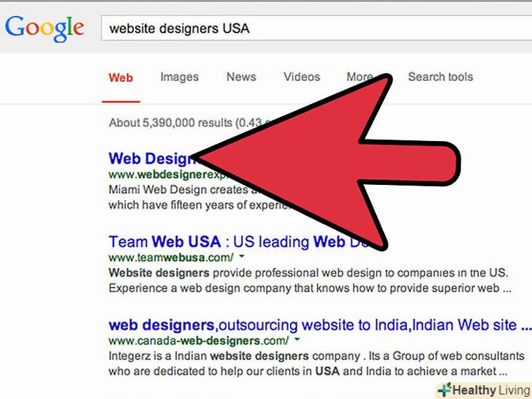Screen dimensions: 532x399
Task: Open Search tools
Action: click(441, 77)
